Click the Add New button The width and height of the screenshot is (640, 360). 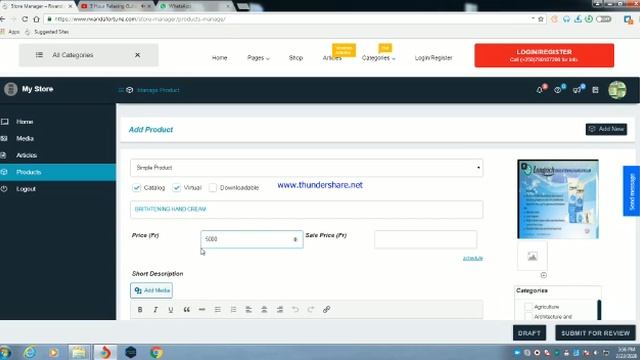pyautogui.click(x=606, y=129)
